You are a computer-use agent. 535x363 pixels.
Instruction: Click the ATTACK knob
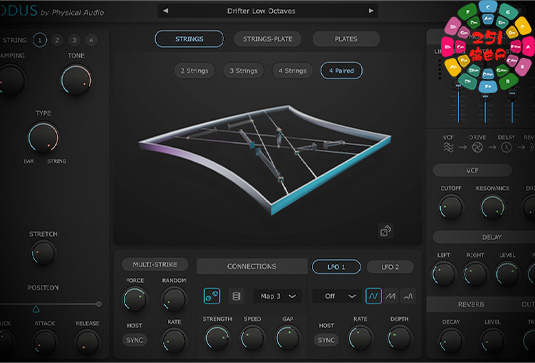pos(44,342)
